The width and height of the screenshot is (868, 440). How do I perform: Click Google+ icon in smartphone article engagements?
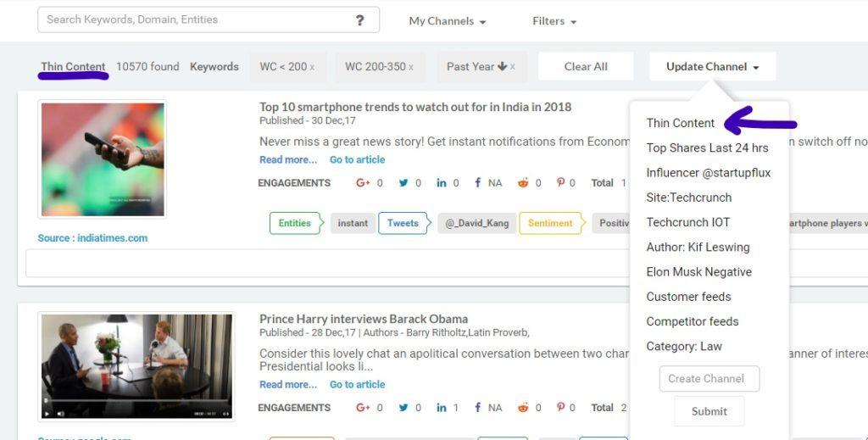pyautogui.click(x=363, y=182)
